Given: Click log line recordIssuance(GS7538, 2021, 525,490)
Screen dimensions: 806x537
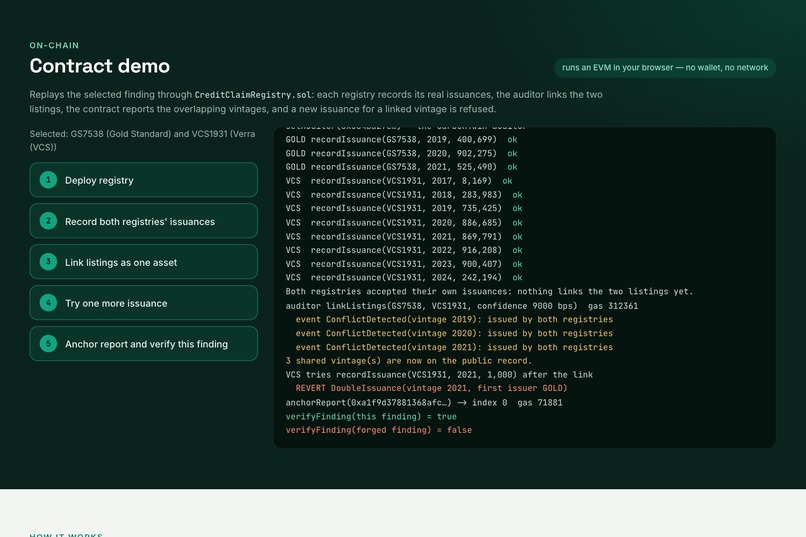Looking at the screenshot, I should pyautogui.click(x=401, y=167).
